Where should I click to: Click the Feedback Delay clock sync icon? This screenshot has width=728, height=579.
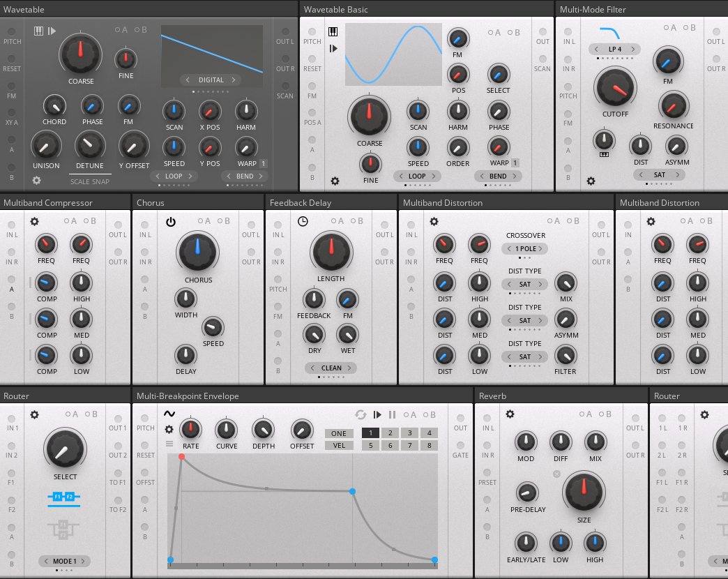pos(303,221)
